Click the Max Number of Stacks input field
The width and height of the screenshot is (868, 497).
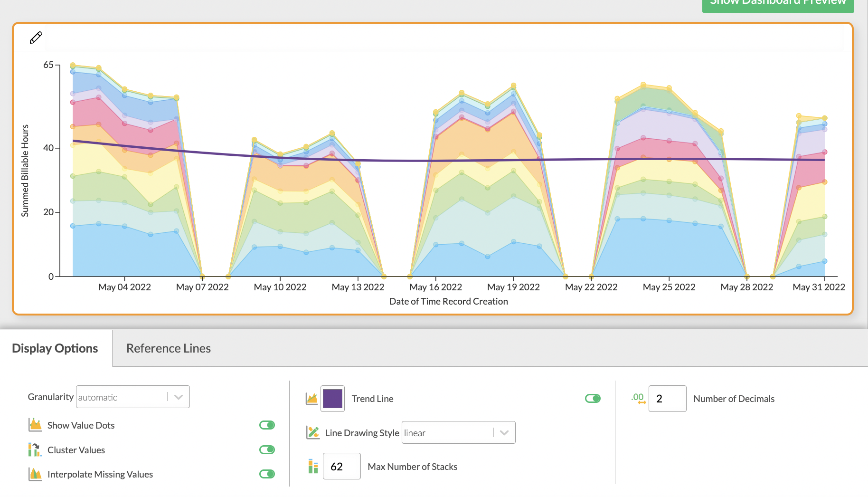point(341,466)
